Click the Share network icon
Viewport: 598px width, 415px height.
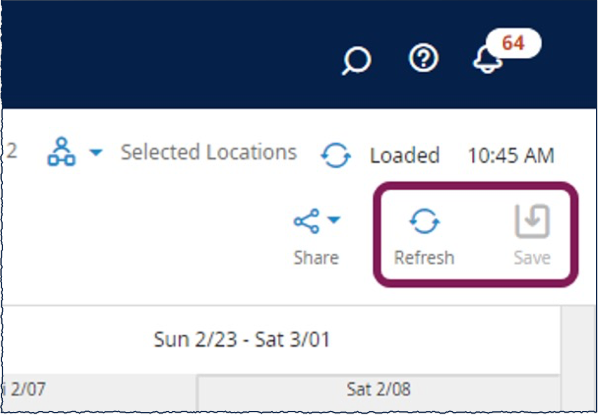coord(306,221)
